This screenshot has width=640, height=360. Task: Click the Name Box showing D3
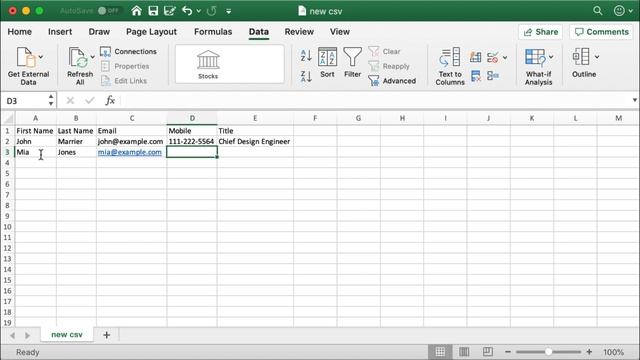click(x=24, y=101)
